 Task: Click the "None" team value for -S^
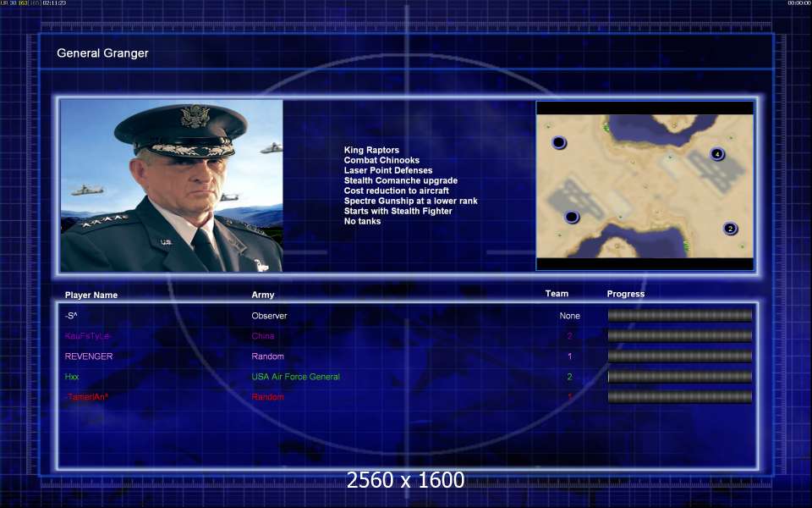[569, 316]
